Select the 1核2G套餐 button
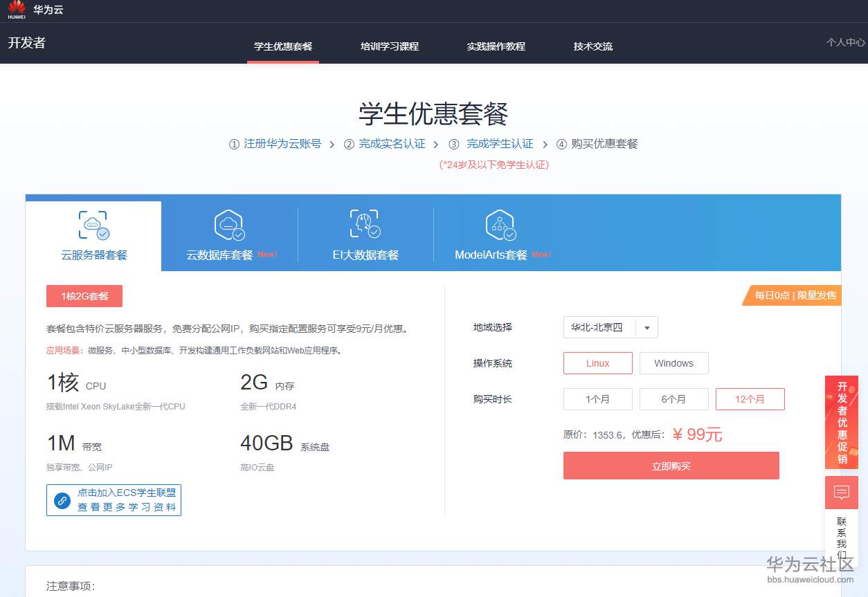 tap(84, 296)
